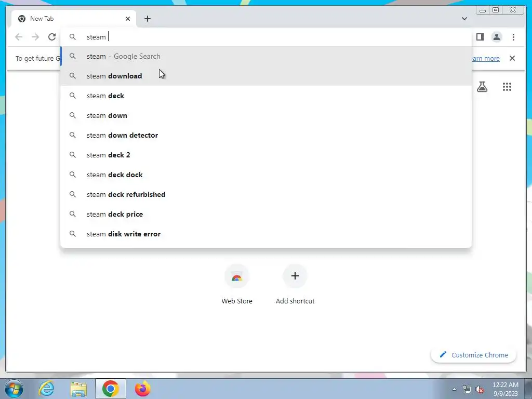Viewport: 532px width, 399px height.
Task: Choose 'steam down detector' suggestion
Action: (266, 135)
